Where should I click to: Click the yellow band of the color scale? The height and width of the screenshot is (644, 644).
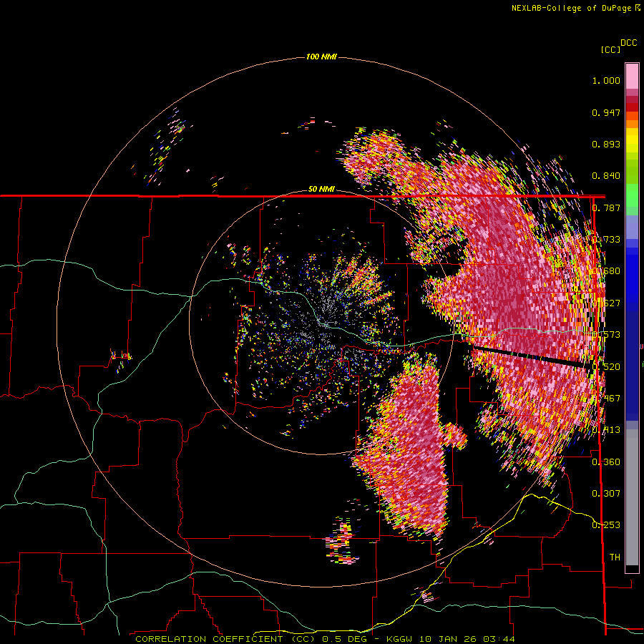pos(632,140)
